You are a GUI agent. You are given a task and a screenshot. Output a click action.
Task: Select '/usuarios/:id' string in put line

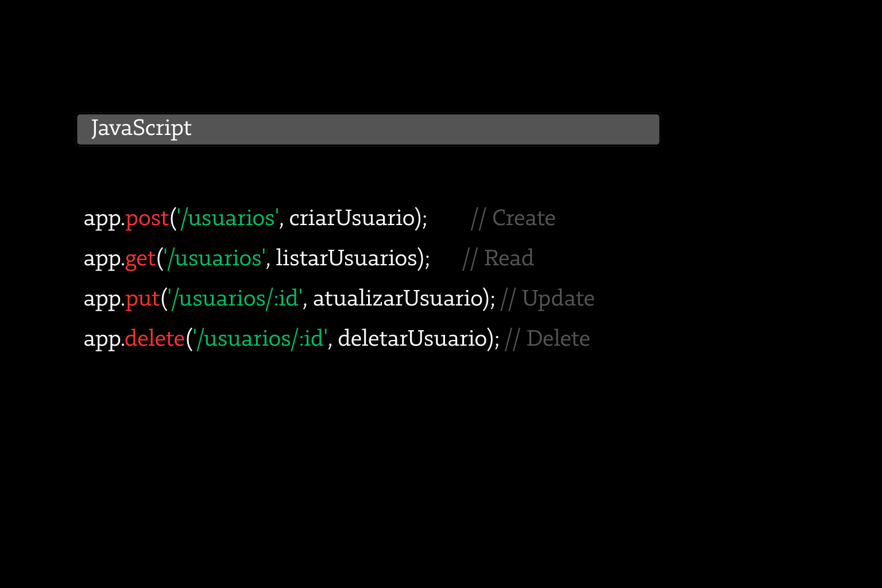(x=234, y=299)
